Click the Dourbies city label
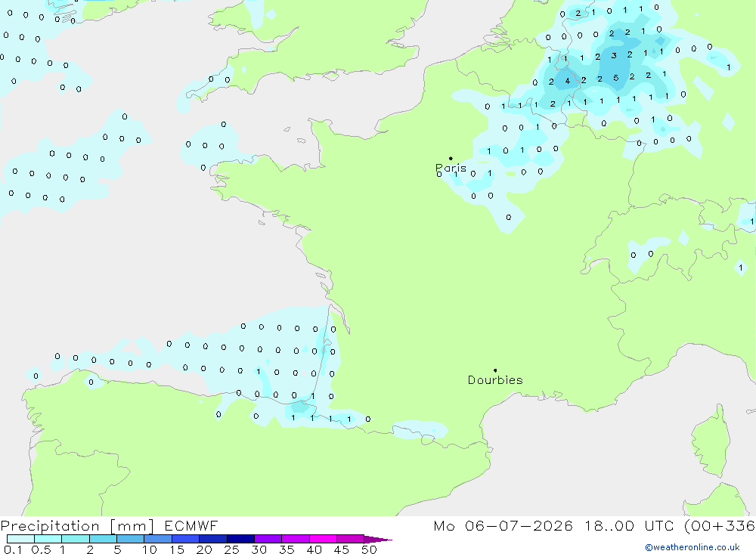 point(495,380)
